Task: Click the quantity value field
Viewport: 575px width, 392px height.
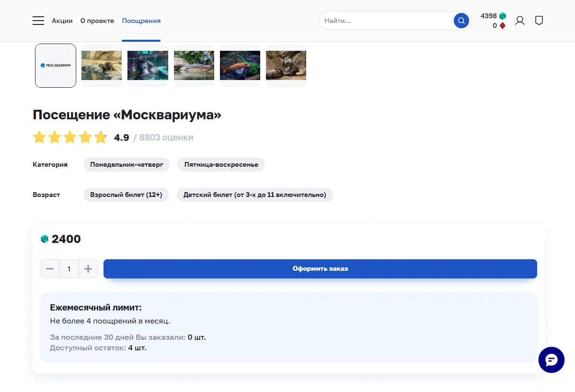Action: coord(69,269)
